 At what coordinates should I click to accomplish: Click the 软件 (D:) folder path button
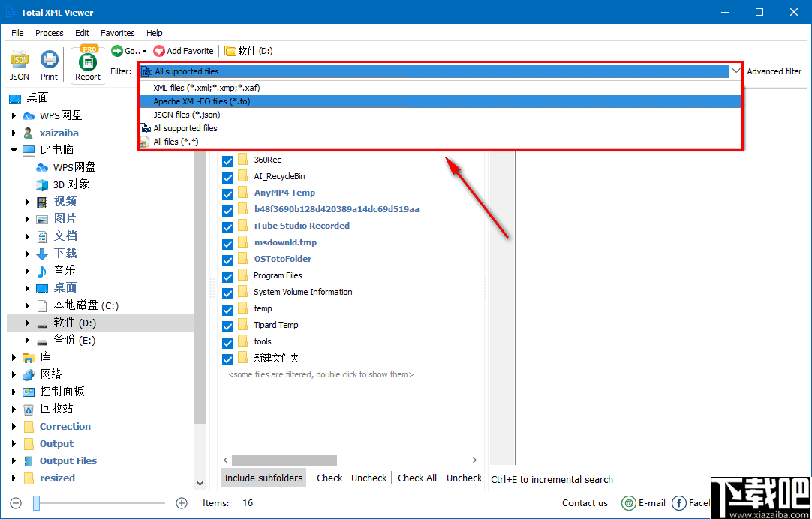[x=248, y=51]
